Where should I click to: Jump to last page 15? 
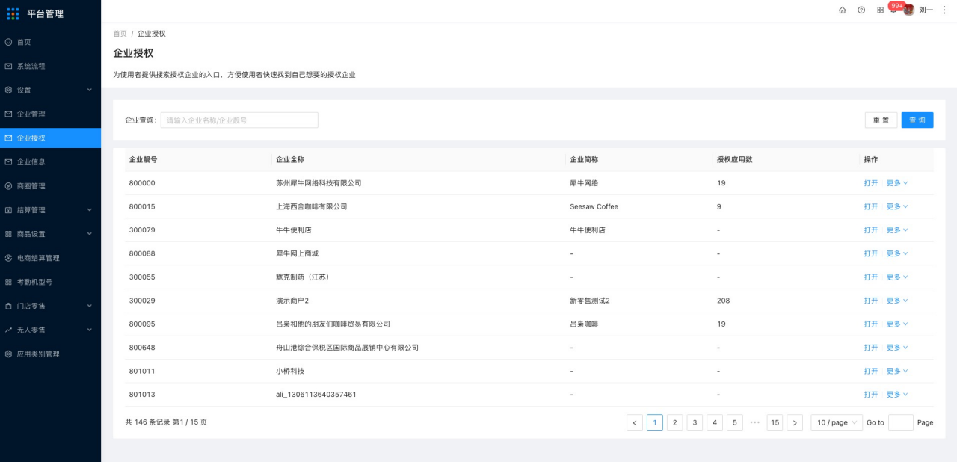775,422
